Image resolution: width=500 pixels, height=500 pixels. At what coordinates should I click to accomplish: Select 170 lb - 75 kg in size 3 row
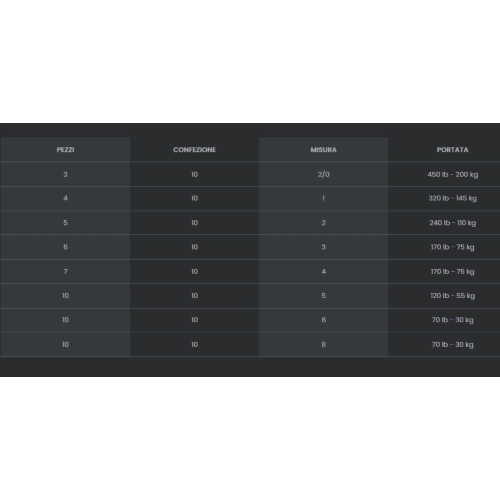click(x=452, y=247)
